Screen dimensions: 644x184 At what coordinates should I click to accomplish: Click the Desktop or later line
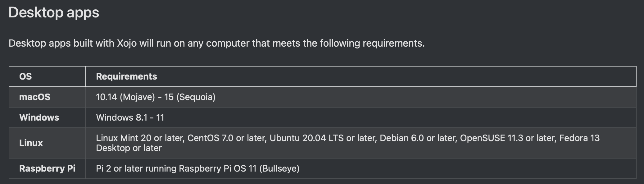129,148
